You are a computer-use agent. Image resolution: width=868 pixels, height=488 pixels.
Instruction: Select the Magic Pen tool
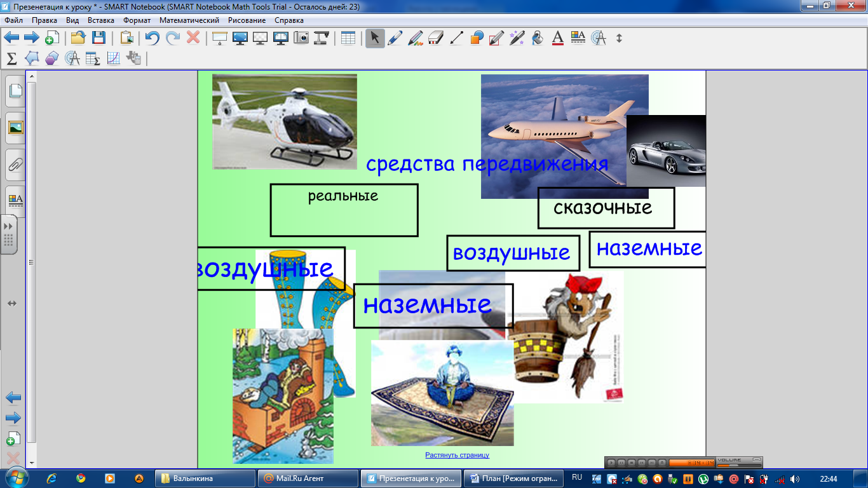[517, 38]
